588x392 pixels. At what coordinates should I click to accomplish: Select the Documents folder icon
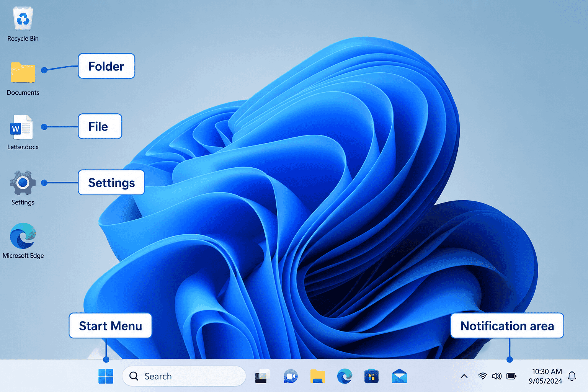pyautogui.click(x=23, y=72)
